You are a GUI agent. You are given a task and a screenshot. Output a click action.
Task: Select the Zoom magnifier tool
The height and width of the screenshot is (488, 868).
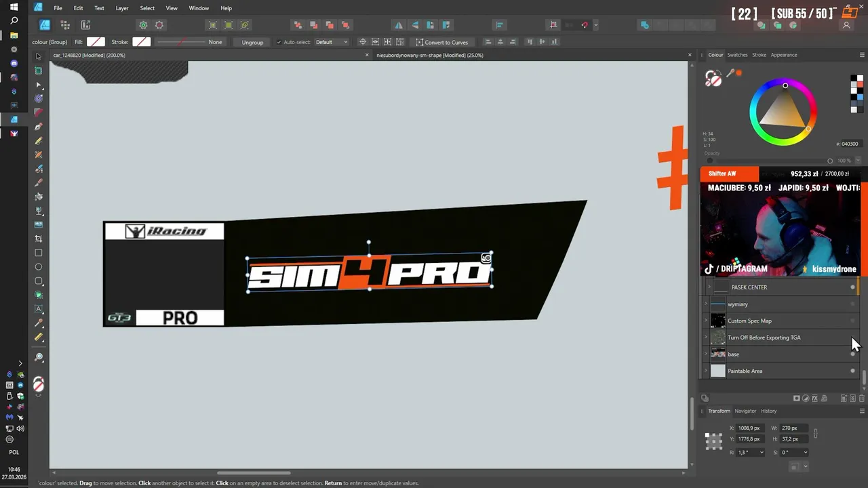(x=39, y=357)
